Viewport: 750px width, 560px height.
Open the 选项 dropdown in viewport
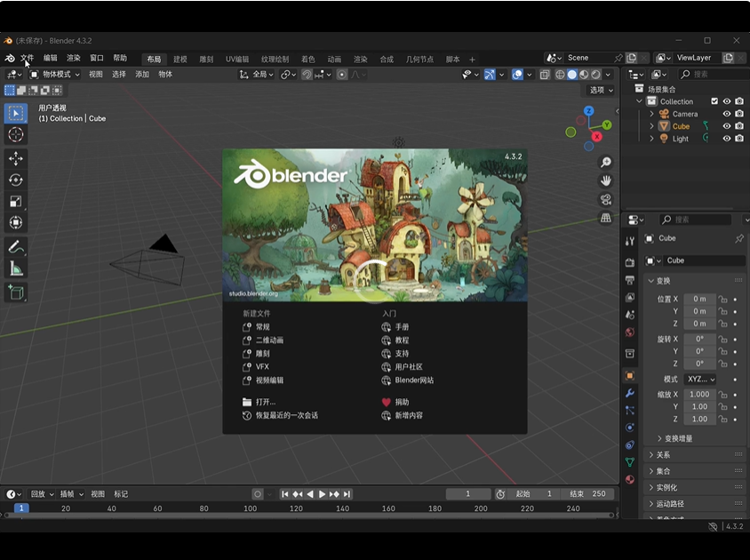click(x=601, y=90)
